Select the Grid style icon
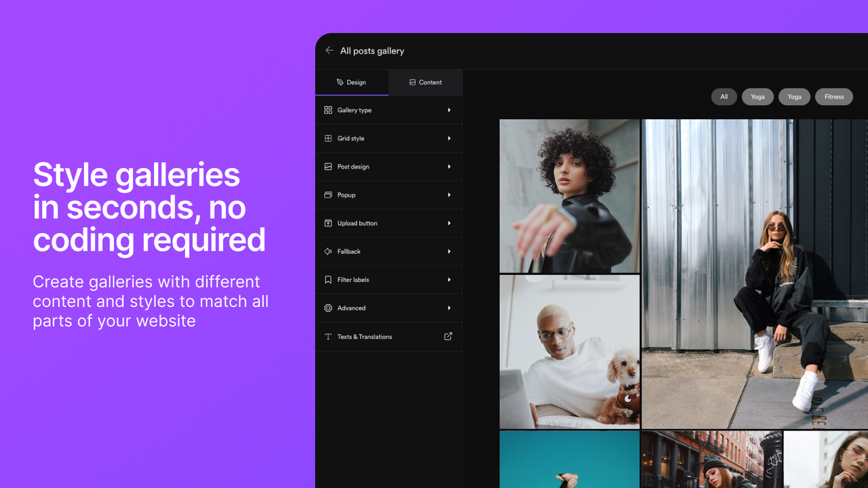 (329, 138)
